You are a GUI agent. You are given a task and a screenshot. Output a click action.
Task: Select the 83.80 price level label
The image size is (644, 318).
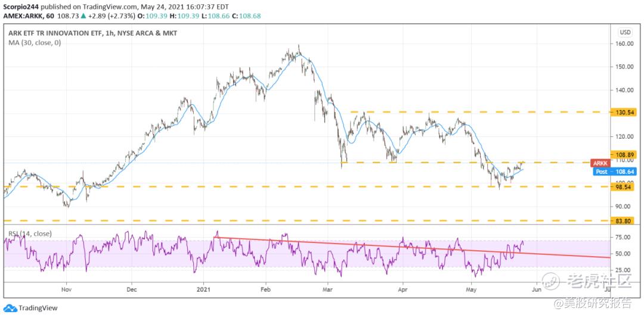pyautogui.click(x=624, y=221)
